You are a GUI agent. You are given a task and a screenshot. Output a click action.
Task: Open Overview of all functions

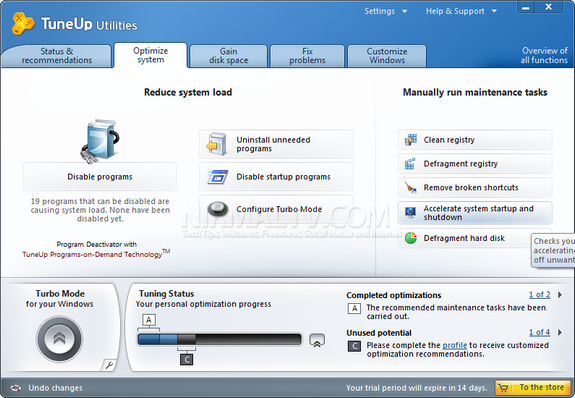click(x=544, y=55)
